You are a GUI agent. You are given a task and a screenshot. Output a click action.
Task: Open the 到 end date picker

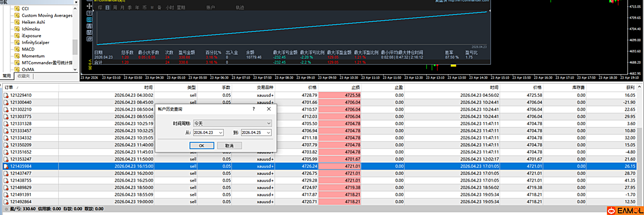(268, 133)
